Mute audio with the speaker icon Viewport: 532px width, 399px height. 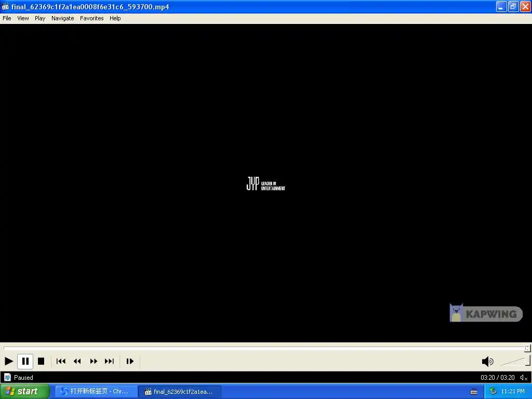pos(487,362)
